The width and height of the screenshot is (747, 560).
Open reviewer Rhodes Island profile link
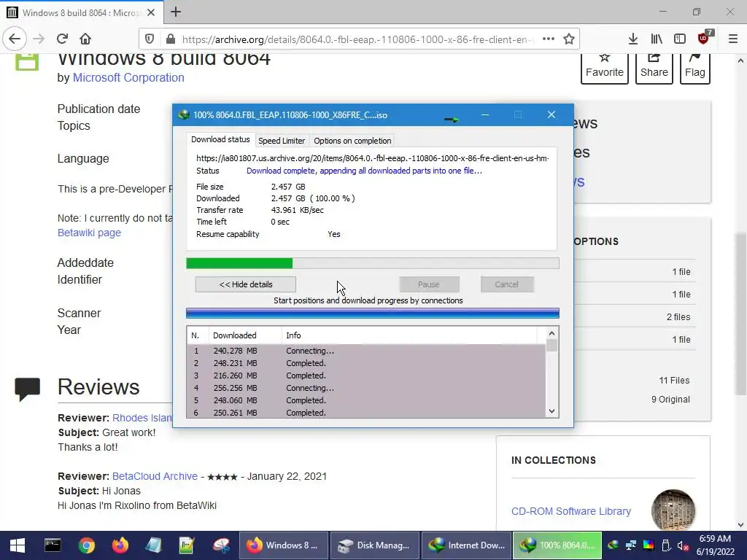coord(142,418)
